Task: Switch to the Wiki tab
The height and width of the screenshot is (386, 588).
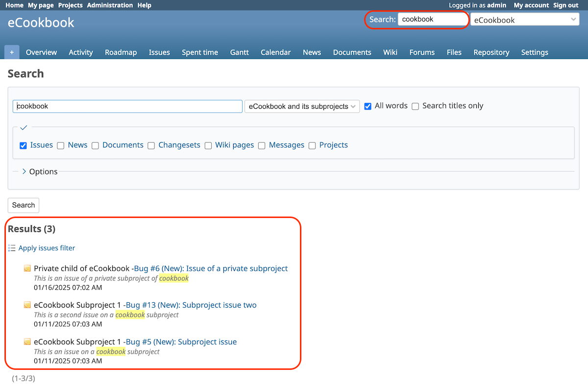Action: [x=390, y=52]
